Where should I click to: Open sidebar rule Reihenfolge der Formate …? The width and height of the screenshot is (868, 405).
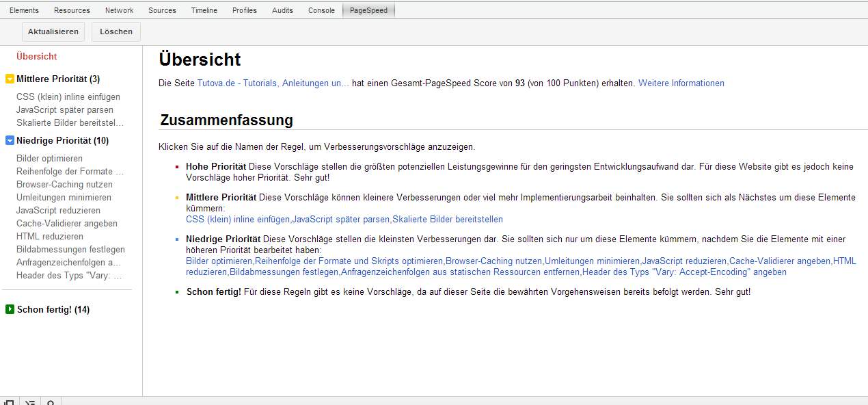coord(70,171)
